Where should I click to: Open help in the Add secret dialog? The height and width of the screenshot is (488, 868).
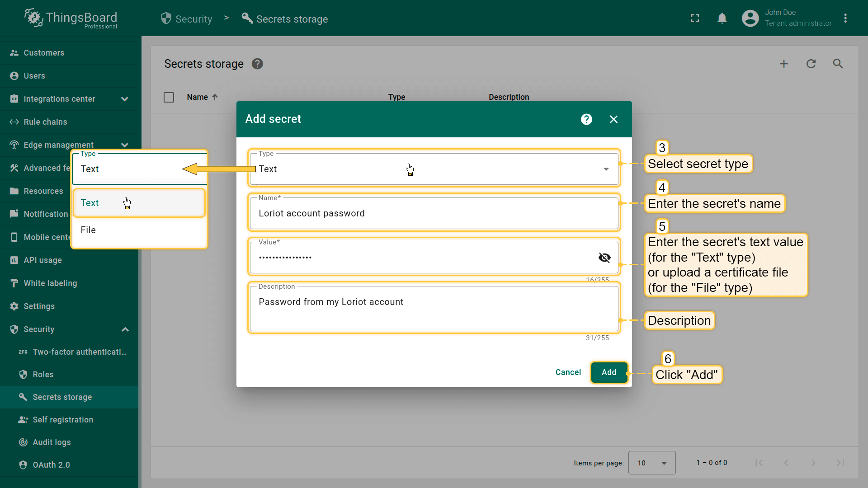click(x=586, y=119)
